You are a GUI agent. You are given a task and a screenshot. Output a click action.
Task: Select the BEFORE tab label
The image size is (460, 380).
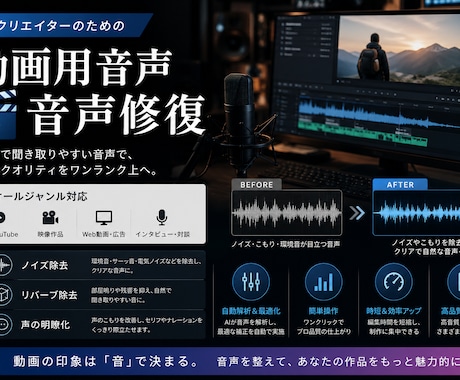[x=257, y=185]
